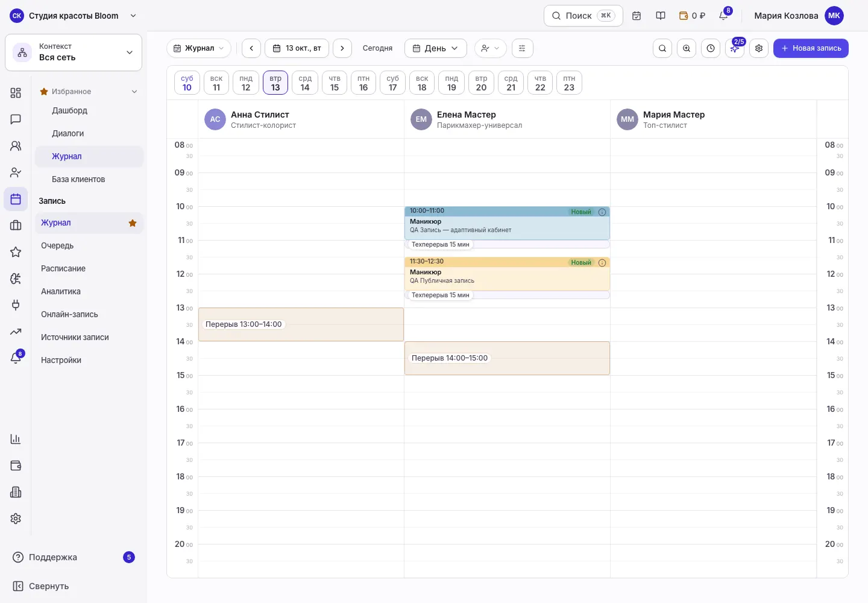Open dialogs chat icon in left rail
Screen dimensions: 868x603
[x=16, y=119]
